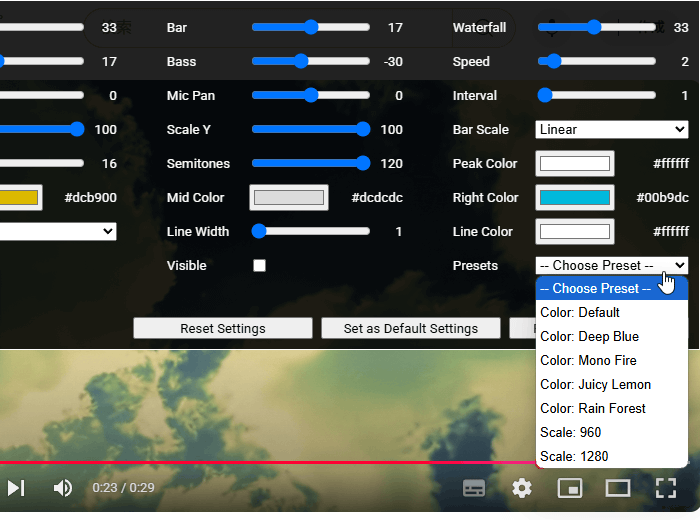700x520 pixels.
Task: Click the Interval slider
Action: tap(597, 95)
